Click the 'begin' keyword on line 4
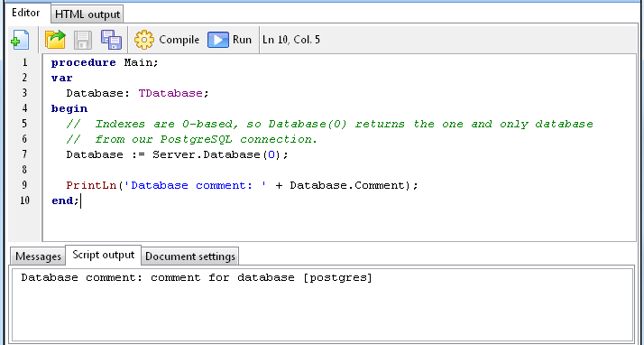This screenshot has width=644, height=345. [69, 109]
